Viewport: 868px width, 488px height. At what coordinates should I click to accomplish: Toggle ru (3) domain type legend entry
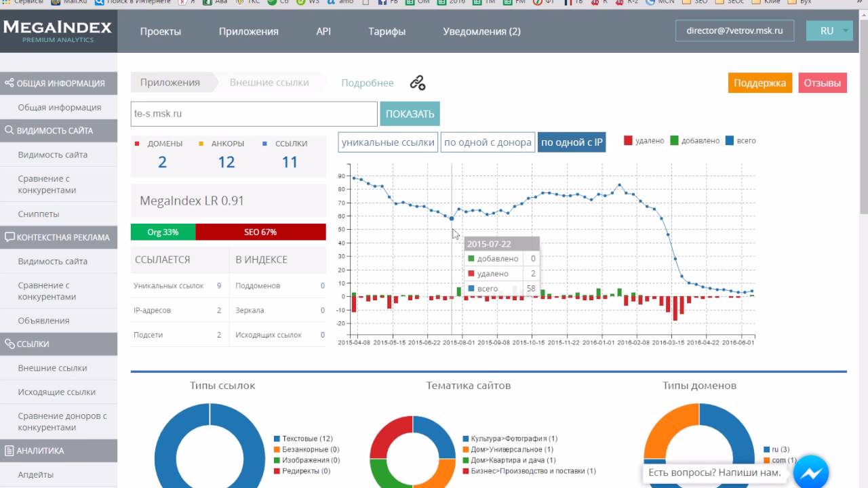click(776, 449)
